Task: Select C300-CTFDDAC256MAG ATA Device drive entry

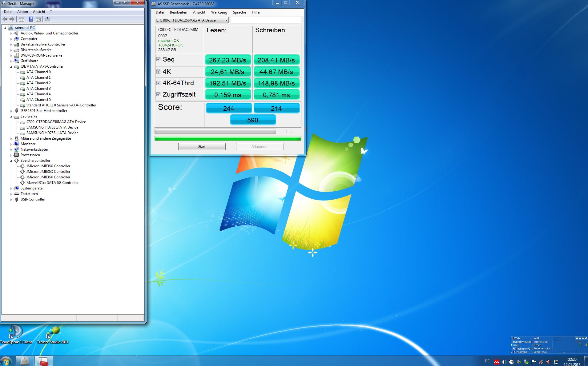Action: tap(56, 122)
